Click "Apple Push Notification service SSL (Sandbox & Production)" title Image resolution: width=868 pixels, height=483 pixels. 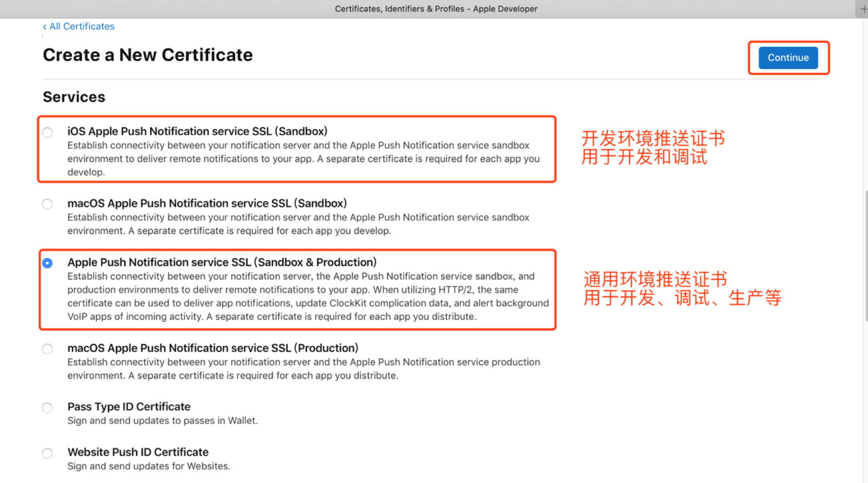[222, 263]
